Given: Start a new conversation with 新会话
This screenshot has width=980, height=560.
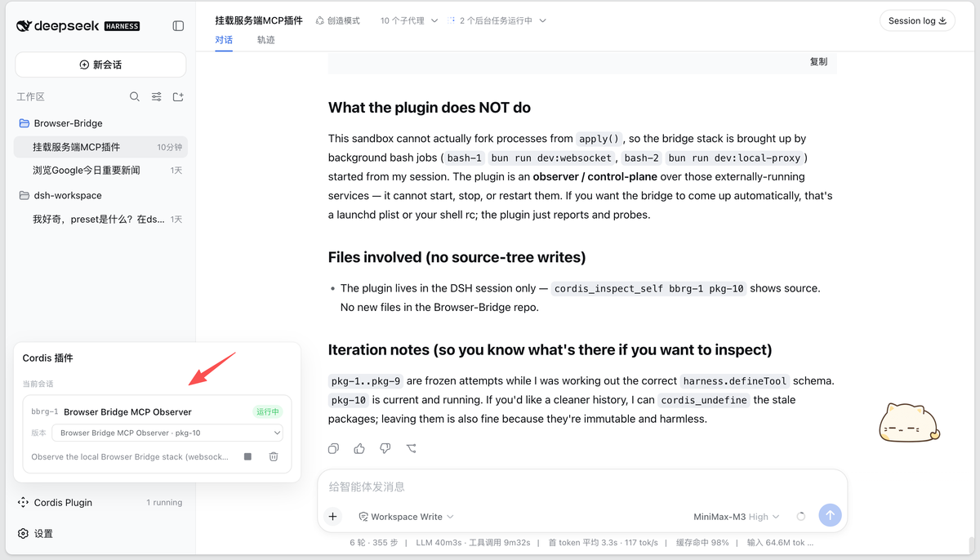Looking at the screenshot, I should click(100, 64).
